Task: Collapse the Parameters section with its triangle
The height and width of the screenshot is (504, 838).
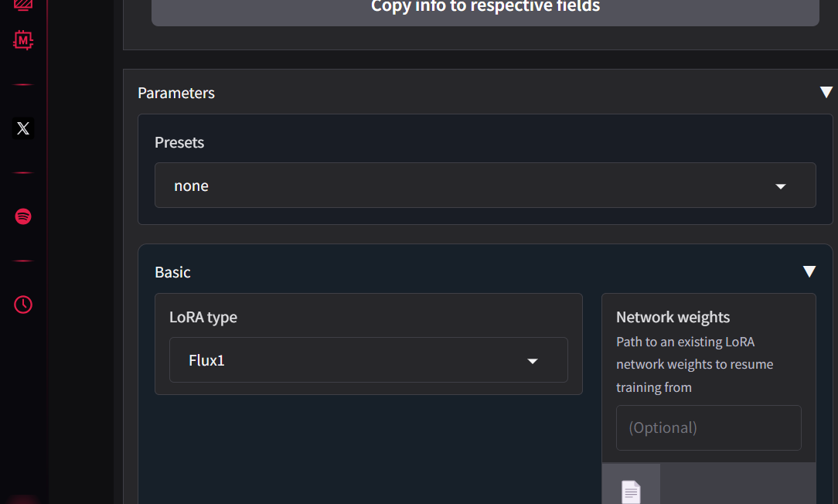Action: (826, 93)
